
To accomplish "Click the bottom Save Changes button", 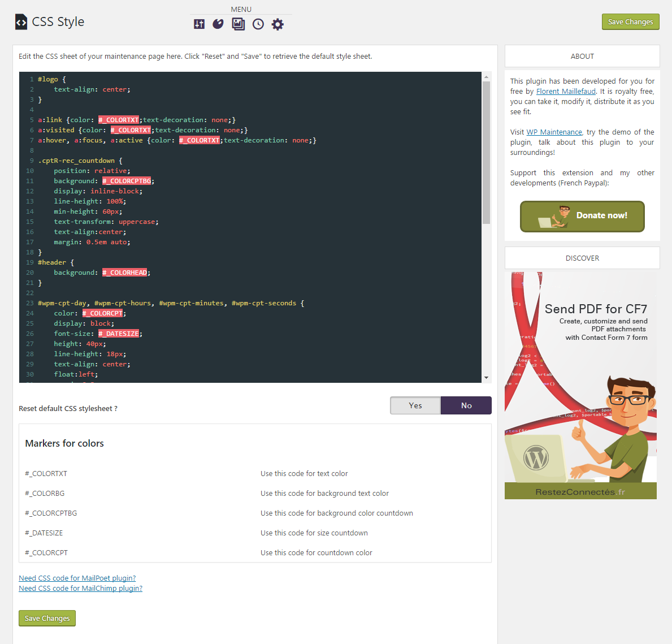I will (x=47, y=618).
